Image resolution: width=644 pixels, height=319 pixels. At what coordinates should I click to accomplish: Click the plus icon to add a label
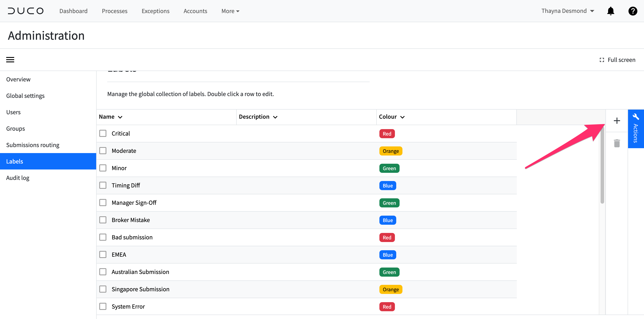click(x=617, y=121)
